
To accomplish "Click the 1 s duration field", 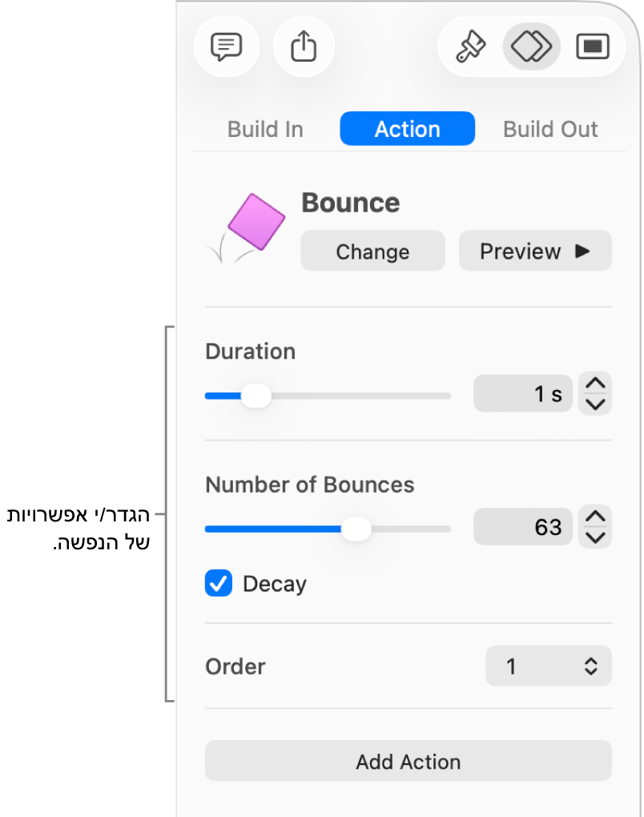I will point(522,393).
